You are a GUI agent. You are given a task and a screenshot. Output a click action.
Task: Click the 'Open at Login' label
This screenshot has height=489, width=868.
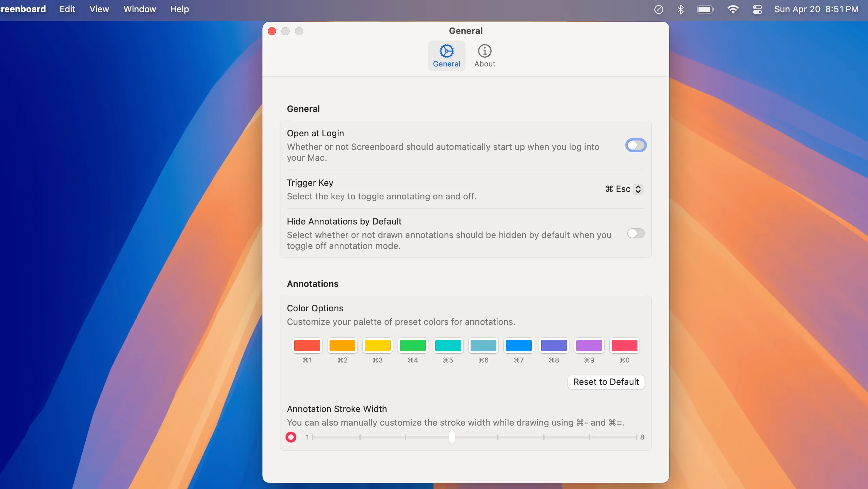[x=315, y=133]
